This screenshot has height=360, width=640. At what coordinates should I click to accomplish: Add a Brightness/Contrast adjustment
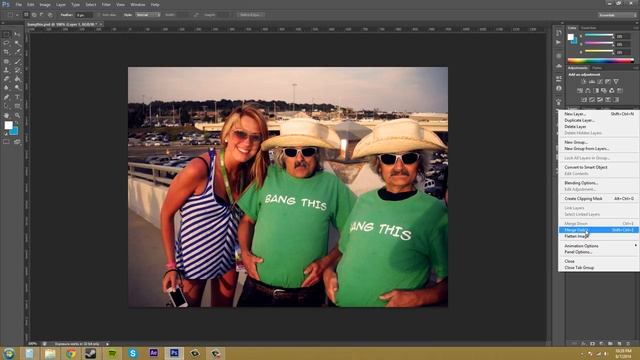pyautogui.click(x=584, y=82)
